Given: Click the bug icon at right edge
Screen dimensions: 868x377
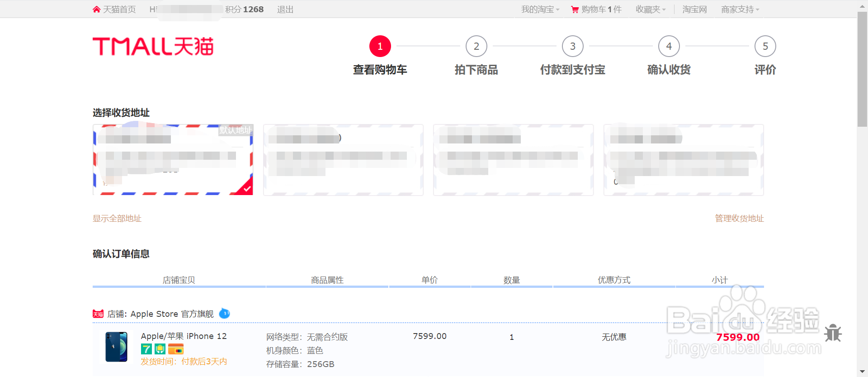Looking at the screenshot, I should click(833, 333).
